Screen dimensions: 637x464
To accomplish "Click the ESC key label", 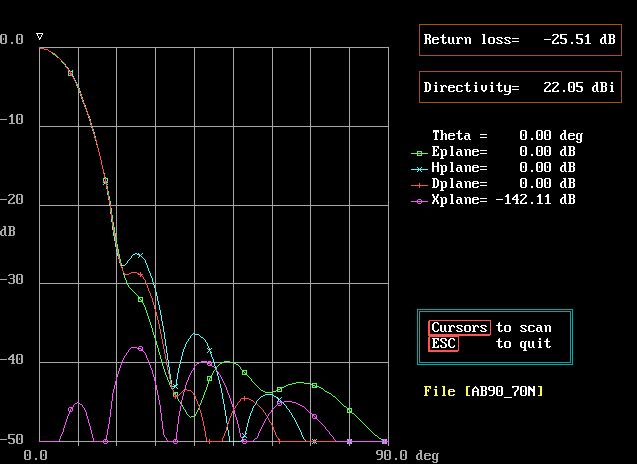I will coord(443,343).
